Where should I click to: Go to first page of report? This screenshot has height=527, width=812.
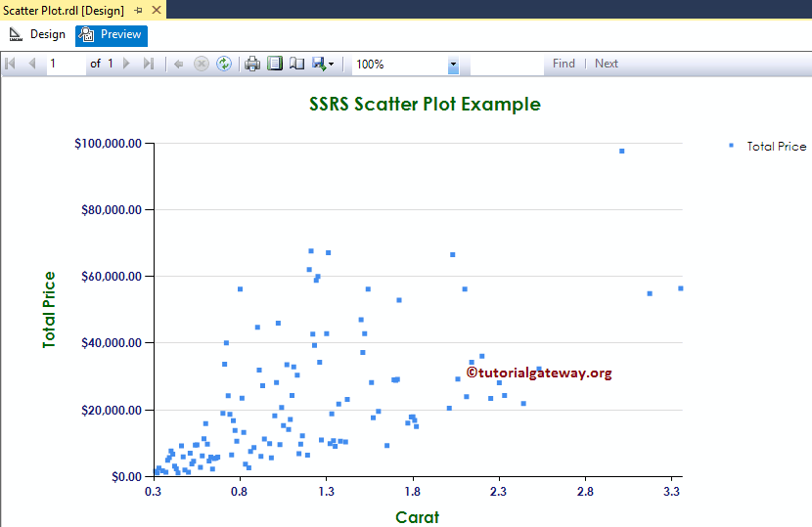(10, 64)
